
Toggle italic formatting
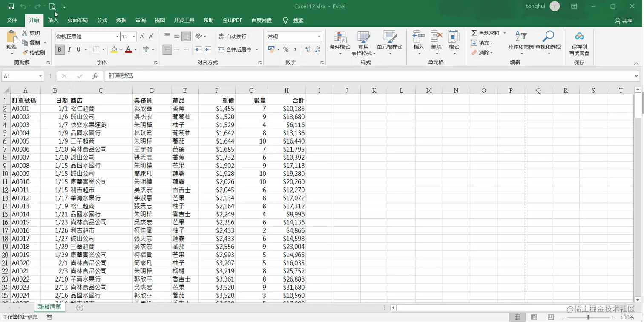point(69,49)
